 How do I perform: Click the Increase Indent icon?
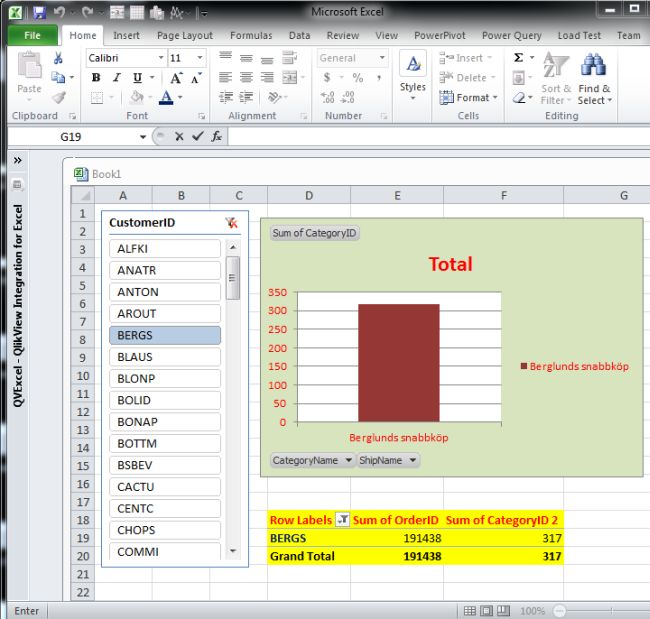[x=246, y=97]
